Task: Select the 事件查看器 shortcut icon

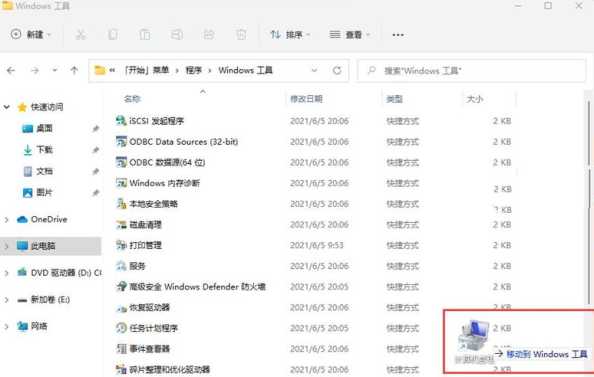Action: pos(121,349)
